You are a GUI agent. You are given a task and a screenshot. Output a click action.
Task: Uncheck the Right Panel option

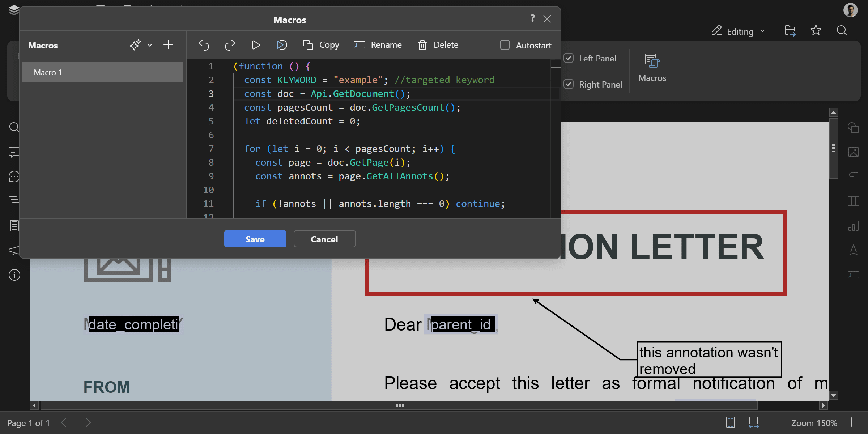569,84
